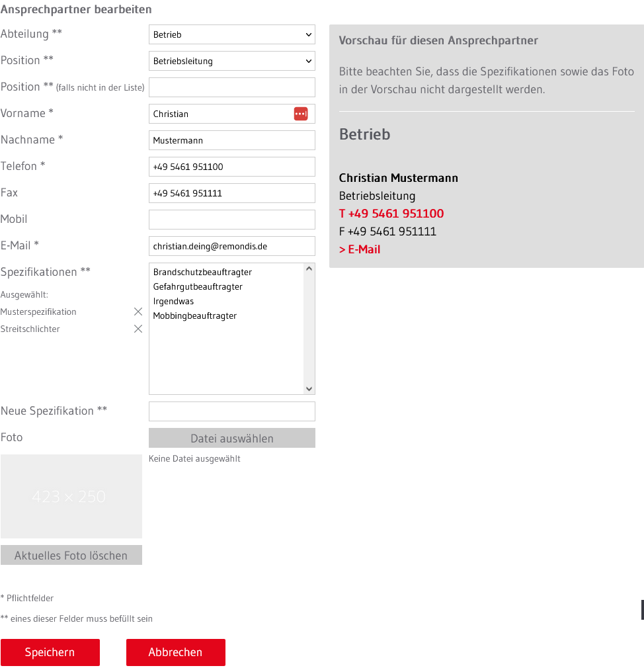Select Brandschutzbeauftragter in the specifications list

(x=202, y=272)
